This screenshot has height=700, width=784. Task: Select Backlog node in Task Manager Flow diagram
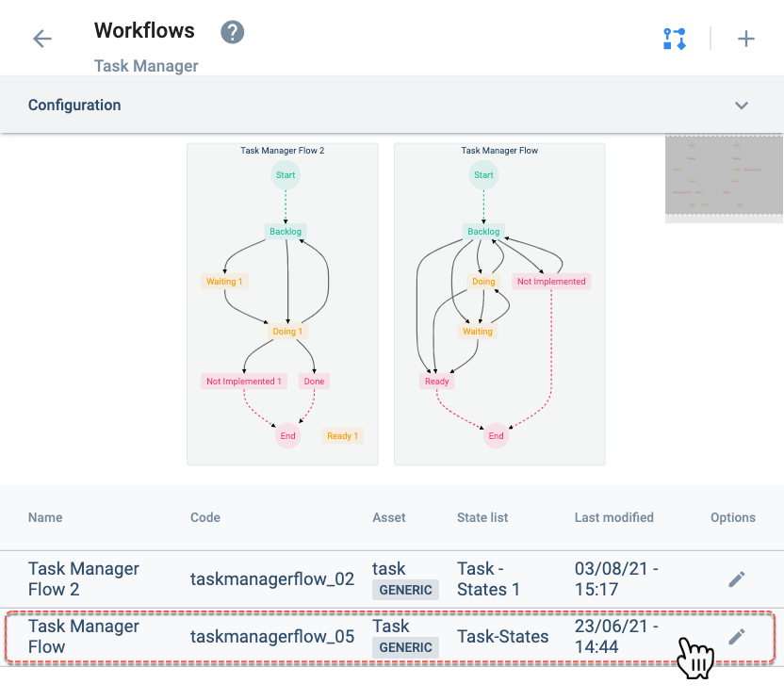pyautogui.click(x=483, y=232)
